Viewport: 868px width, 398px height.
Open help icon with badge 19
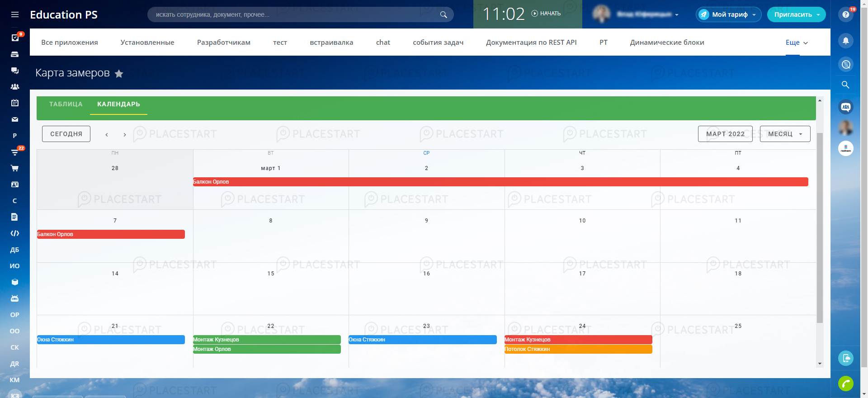coord(846,14)
